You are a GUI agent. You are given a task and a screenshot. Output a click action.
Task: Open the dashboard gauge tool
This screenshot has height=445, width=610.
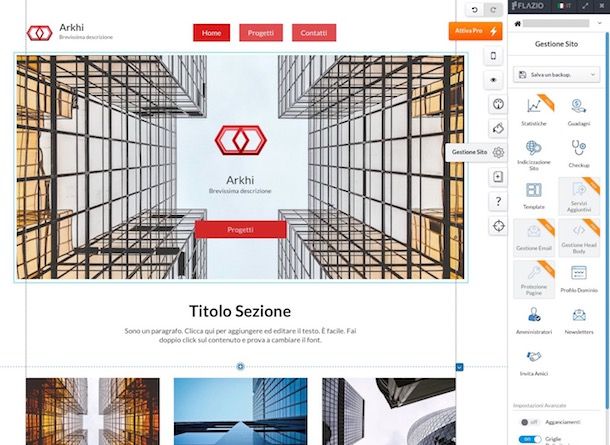pyautogui.click(x=498, y=104)
